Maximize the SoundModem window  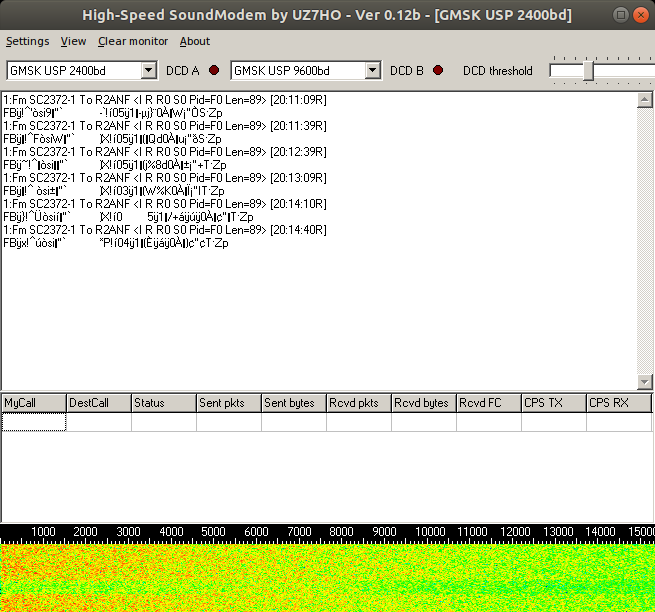point(621,15)
